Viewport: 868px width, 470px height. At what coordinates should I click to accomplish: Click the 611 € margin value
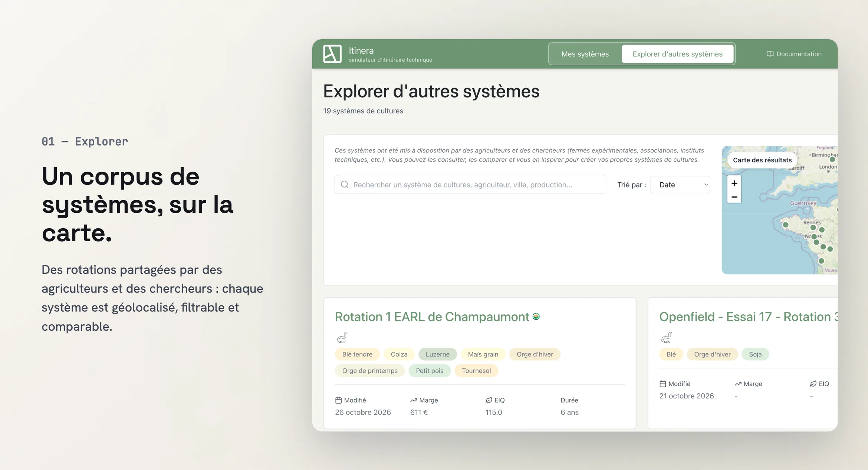coord(419,413)
